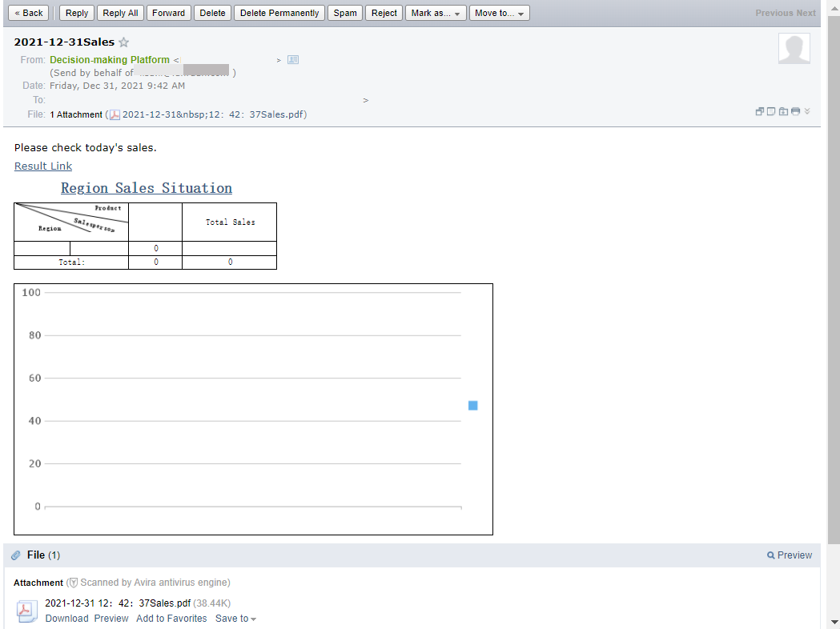Click the PDF icon next to the attachment name

pos(27,611)
